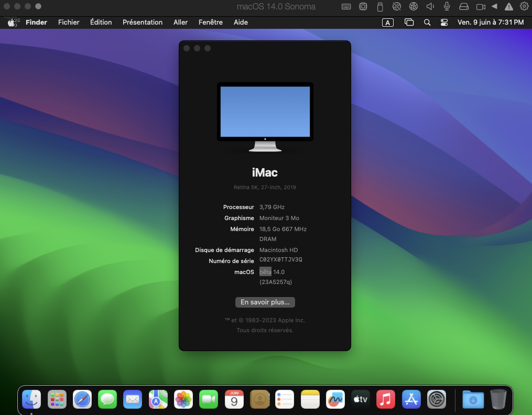This screenshot has height=415, width=532.
Task: Open System Settings from the Dock
Action: point(437,399)
